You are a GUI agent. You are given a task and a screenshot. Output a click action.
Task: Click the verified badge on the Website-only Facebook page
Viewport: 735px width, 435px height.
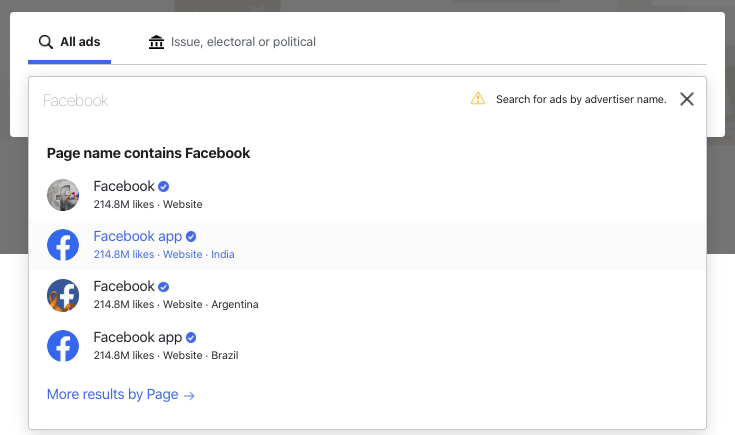[x=164, y=187]
